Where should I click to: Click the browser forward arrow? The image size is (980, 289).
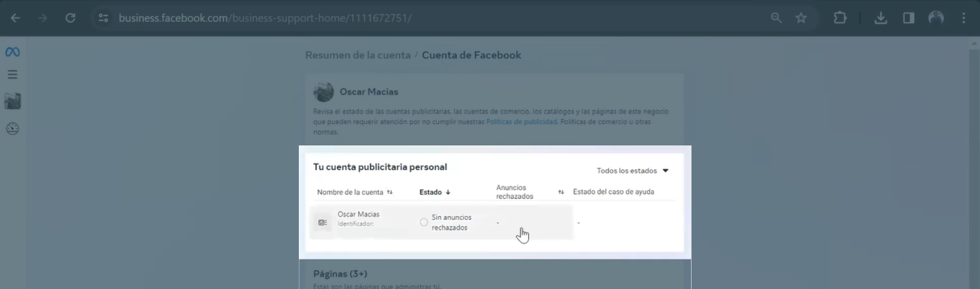(42, 18)
